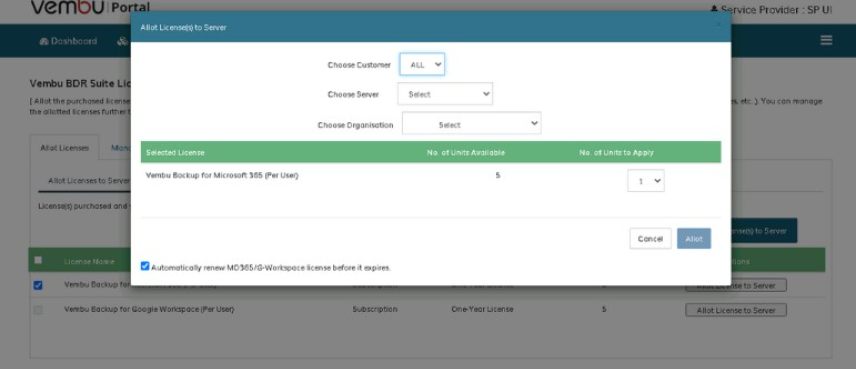
Task: Open the Dashboard menu item
Action: [68, 41]
